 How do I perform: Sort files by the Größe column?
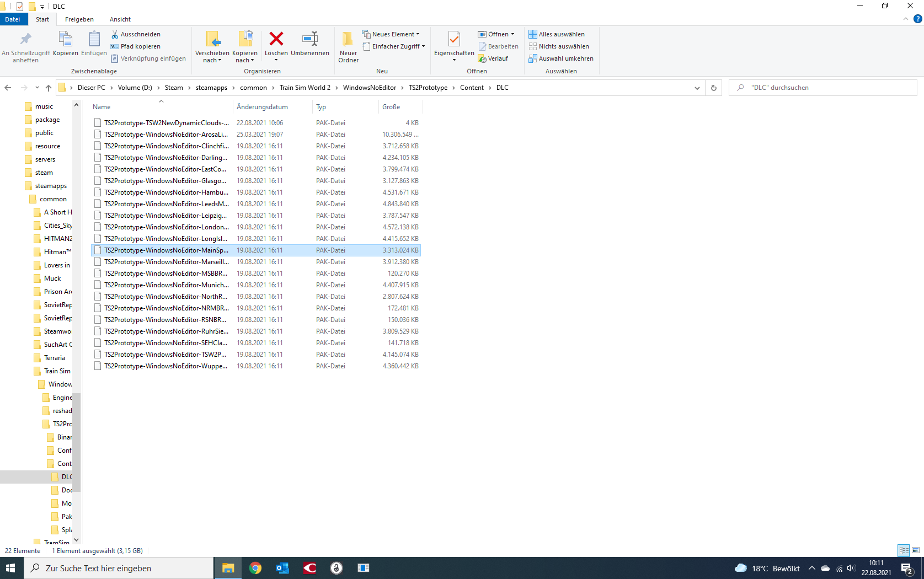[400, 107]
